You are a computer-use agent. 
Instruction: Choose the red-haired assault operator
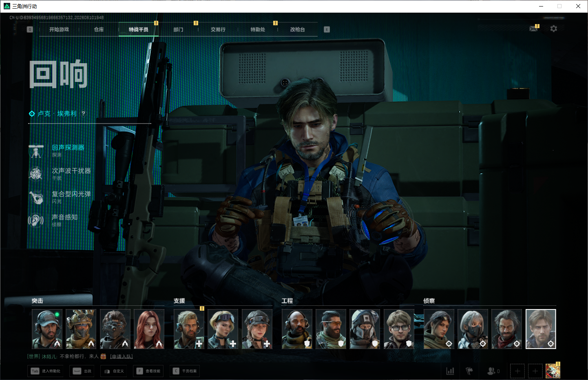[149, 329]
